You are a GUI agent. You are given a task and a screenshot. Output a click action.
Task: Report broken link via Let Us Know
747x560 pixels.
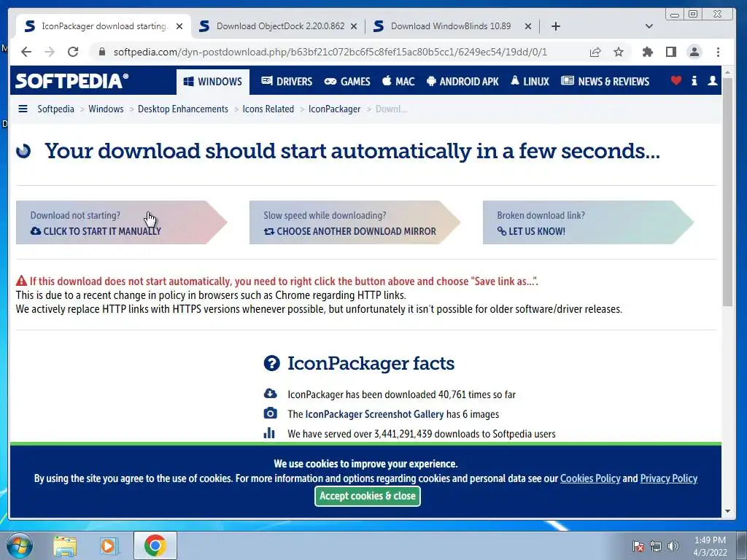click(x=589, y=222)
